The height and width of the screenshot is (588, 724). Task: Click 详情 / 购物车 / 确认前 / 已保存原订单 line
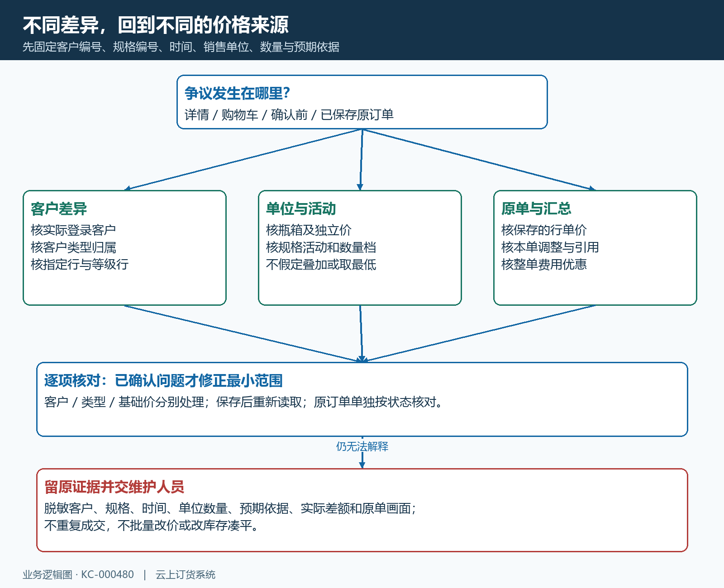tap(289, 115)
